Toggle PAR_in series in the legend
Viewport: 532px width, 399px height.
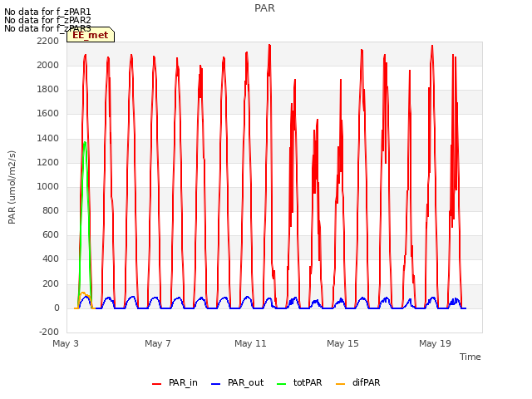[x=175, y=382]
